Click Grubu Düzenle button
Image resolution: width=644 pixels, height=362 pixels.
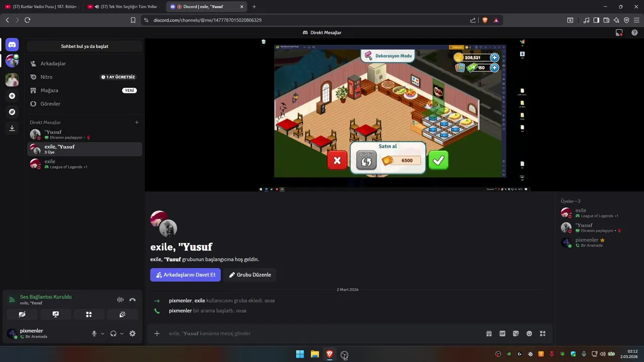[250, 275]
